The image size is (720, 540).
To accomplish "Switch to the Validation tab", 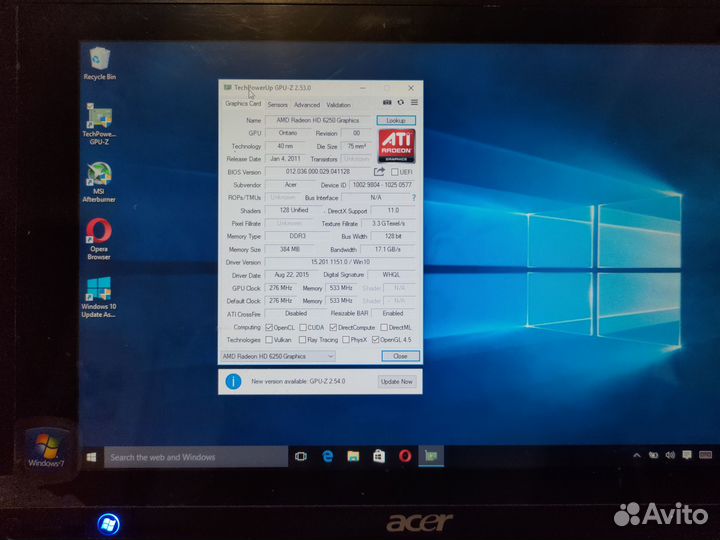I will click(x=338, y=105).
